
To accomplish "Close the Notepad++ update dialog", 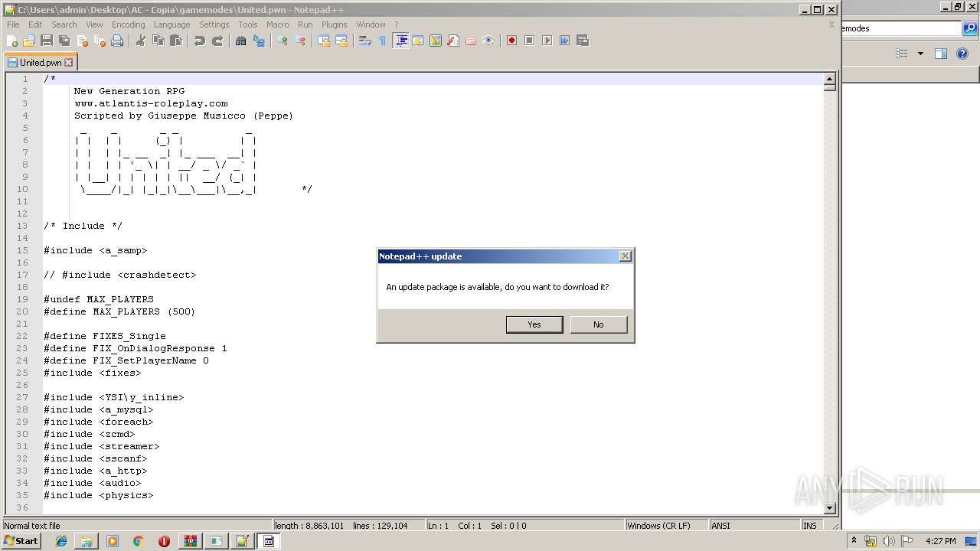I will click(626, 256).
